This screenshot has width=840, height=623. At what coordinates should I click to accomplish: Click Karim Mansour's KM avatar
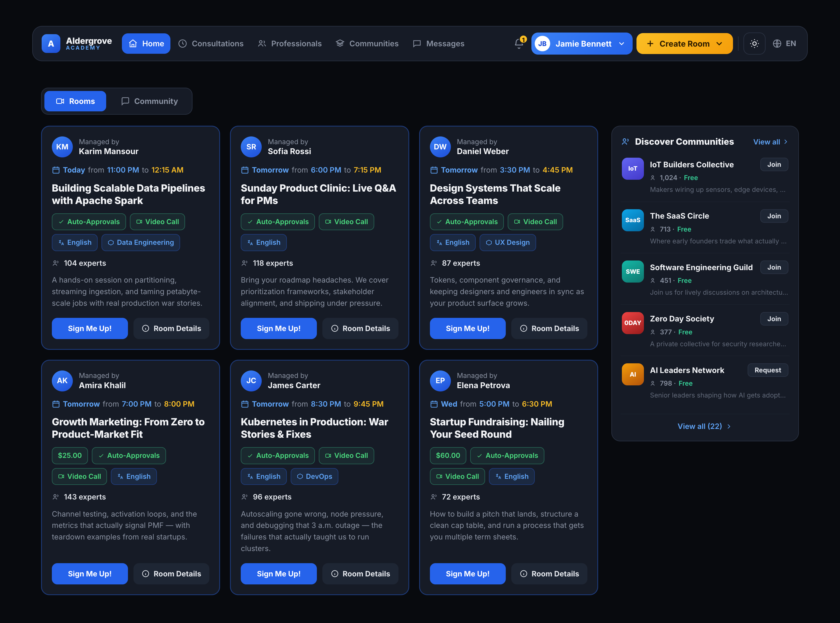click(x=62, y=147)
